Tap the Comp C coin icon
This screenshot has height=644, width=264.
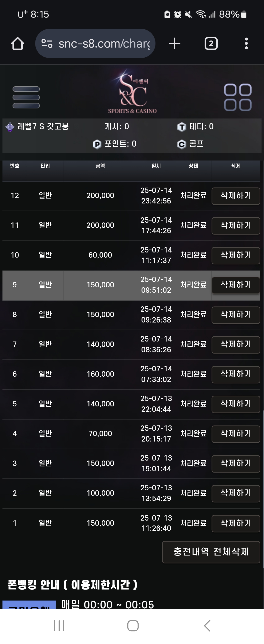pos(182,144)
